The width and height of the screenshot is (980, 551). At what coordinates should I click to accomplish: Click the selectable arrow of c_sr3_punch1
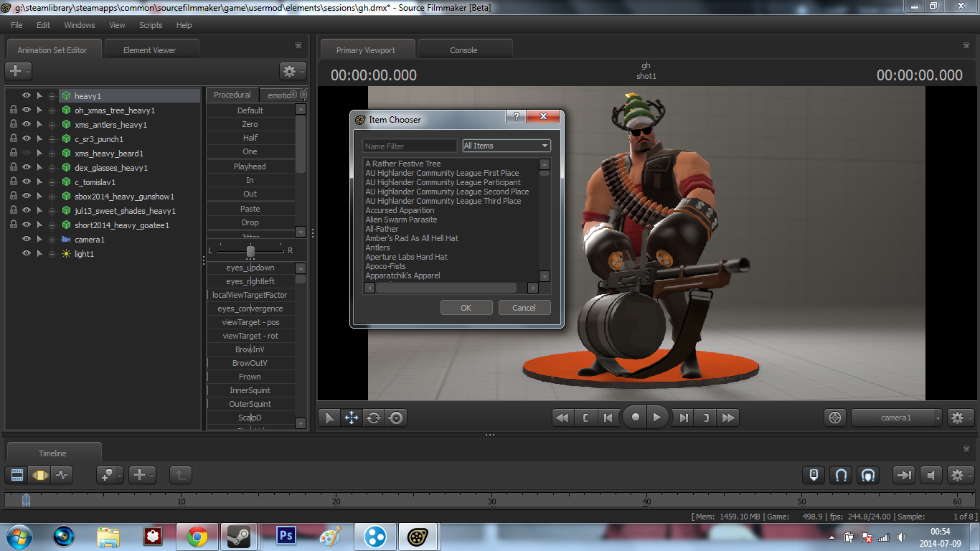[x=39, y=139]
